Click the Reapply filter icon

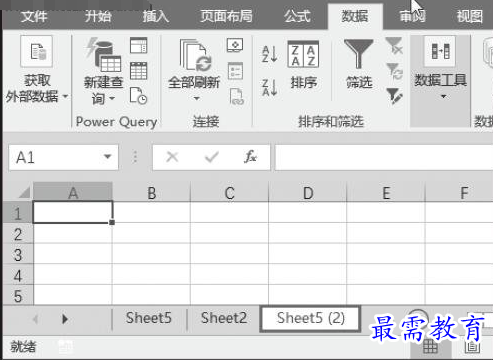click(x=395, y=71)
